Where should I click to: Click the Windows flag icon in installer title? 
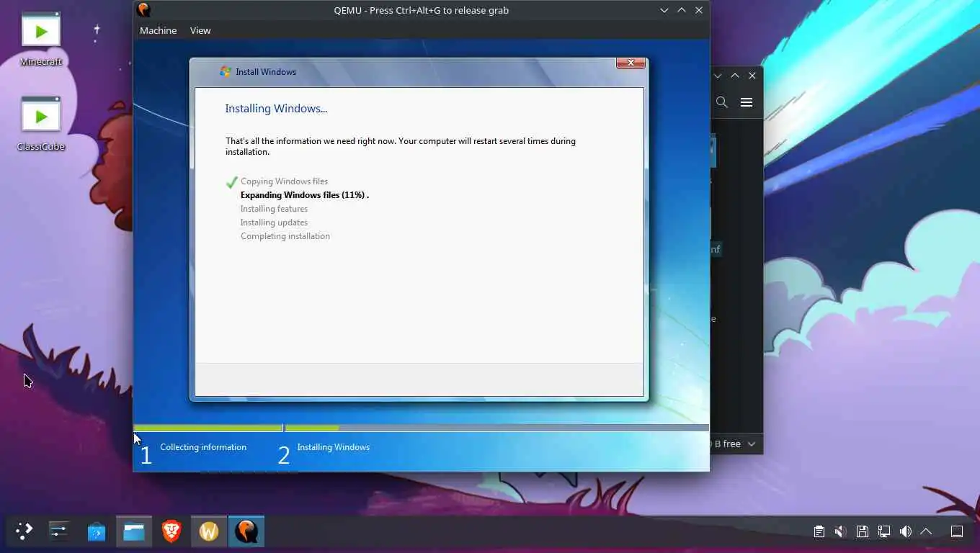(225, 71)
